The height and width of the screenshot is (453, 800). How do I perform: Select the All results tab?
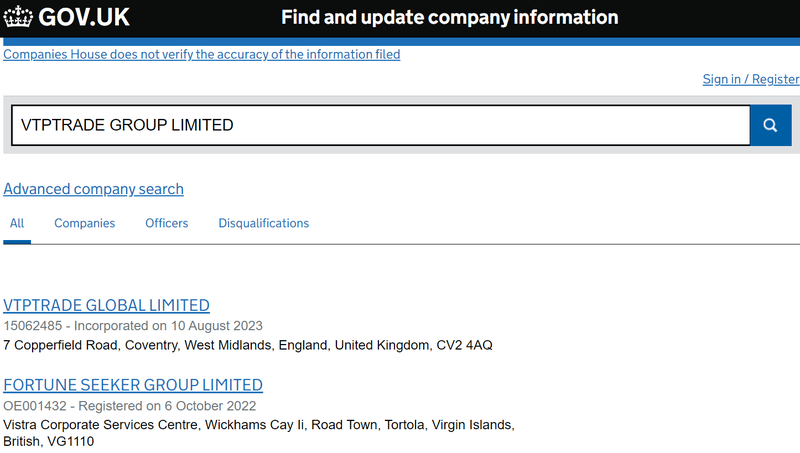pyautogui.click(x=17, y=223)
